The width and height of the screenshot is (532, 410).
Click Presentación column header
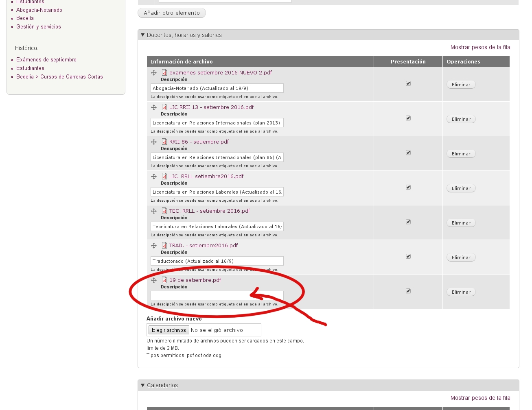coord(408,62)
